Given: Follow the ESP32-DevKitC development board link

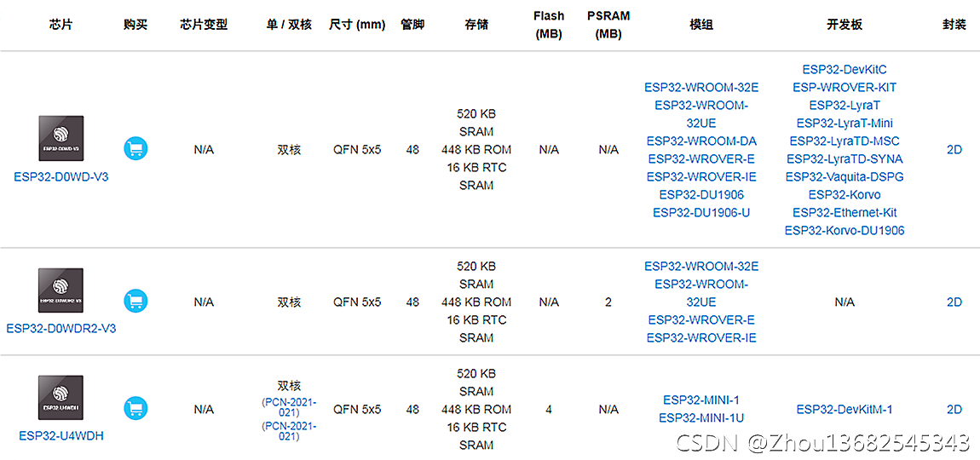Looking at the screenshot, I should [x=845, y=69].
